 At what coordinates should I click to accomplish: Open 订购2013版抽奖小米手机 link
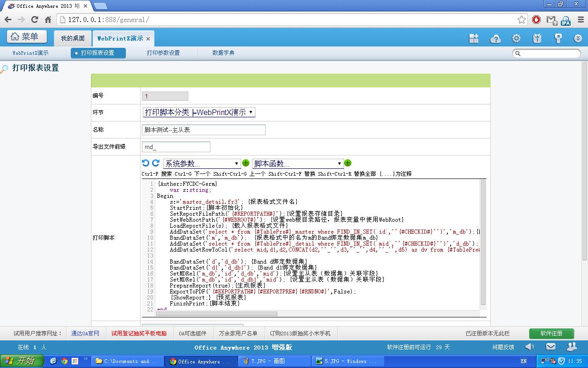(x=300, y=333)
